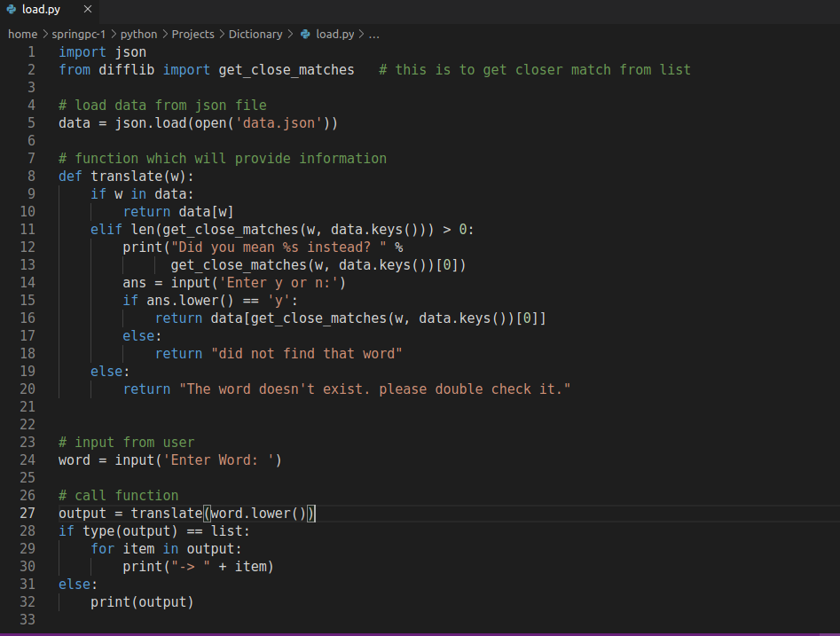The image size is (840, 636).
Task: Click 'if type(output) == list:' line
Action: [154, 531]
